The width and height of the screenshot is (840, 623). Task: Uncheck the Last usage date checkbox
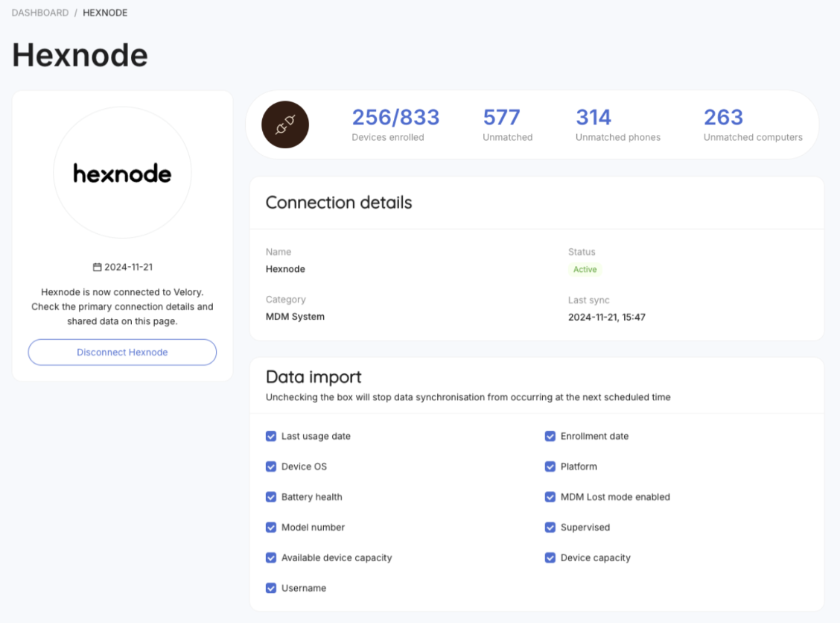click(x=271, y=436)
